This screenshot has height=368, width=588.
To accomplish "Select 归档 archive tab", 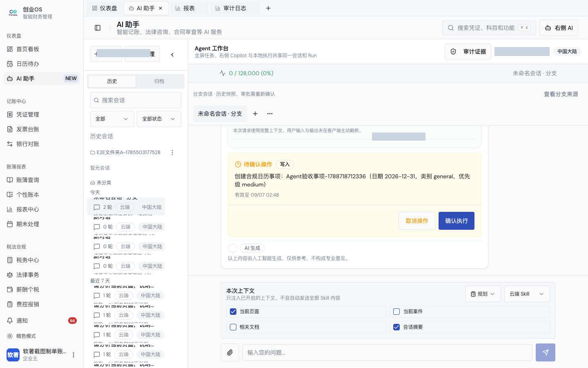I will tap(159, 81).
